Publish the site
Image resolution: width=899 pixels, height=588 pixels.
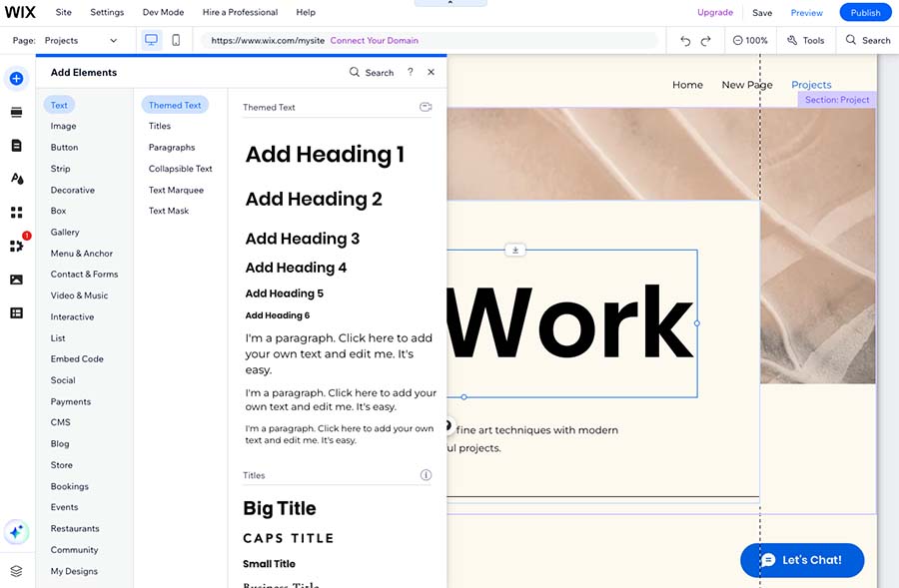coord(865,13)
